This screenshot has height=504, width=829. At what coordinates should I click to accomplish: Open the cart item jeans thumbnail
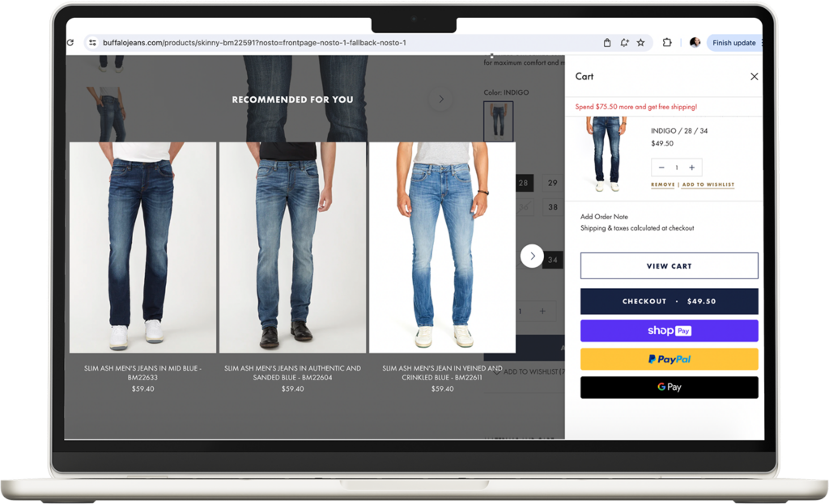coord(606,155)
